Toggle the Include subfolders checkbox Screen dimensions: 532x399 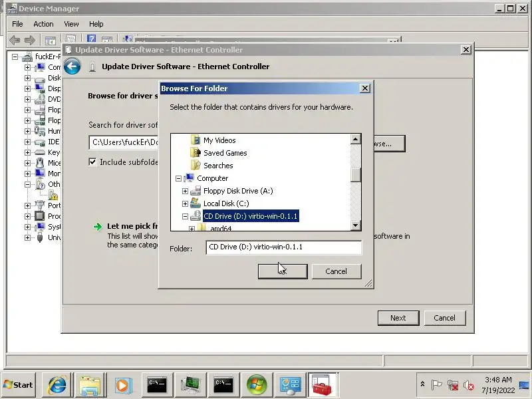tap(92, 162)
